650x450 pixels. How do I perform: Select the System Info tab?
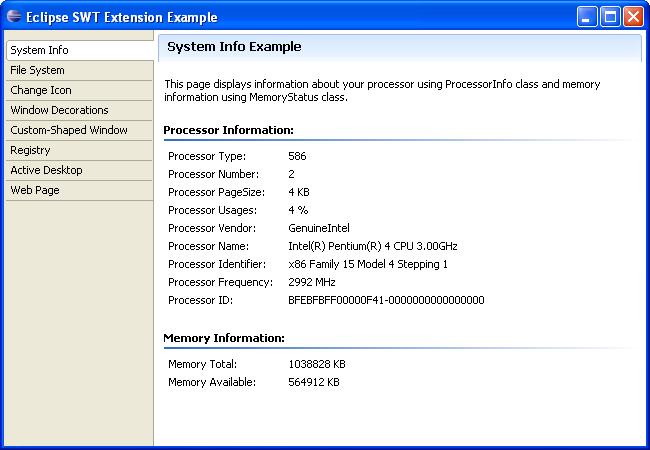[80, 50]
